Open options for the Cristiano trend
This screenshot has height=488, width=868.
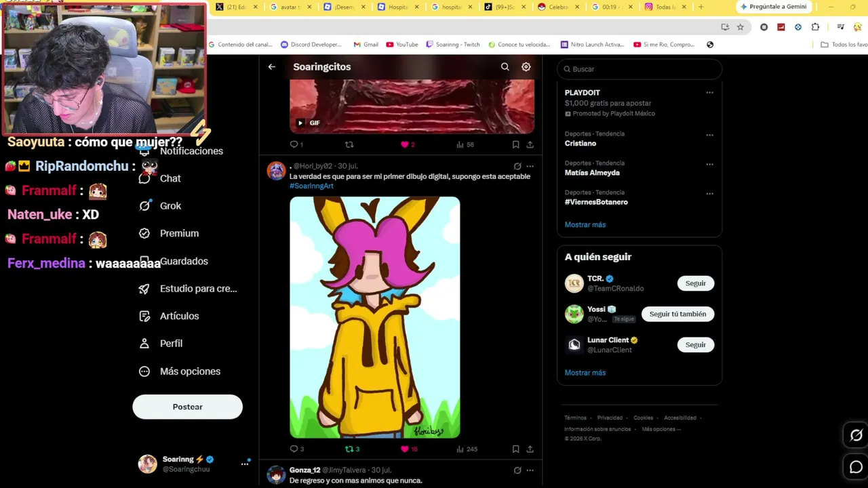coord(709,135)
